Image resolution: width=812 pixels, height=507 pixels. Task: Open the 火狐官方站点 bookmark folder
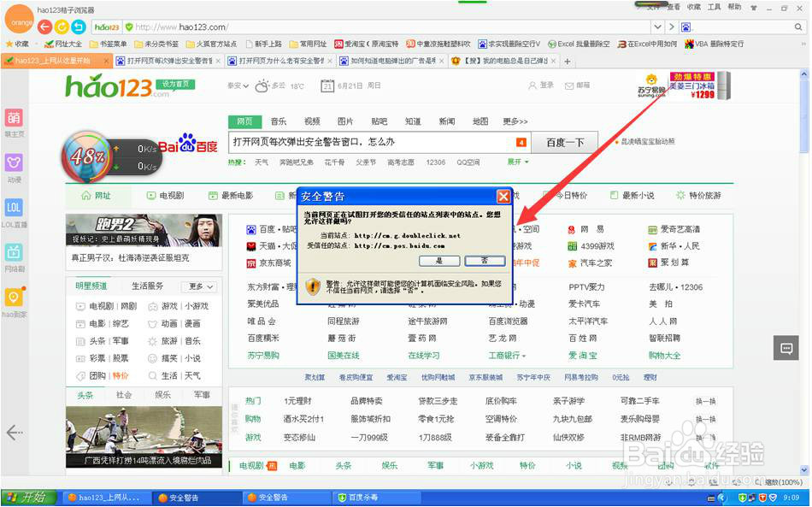coord(211,44)
